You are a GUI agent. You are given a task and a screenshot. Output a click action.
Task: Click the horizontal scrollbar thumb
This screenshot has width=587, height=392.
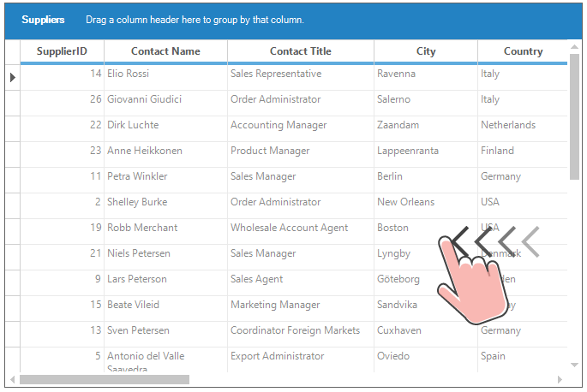[x=105, y=380]
